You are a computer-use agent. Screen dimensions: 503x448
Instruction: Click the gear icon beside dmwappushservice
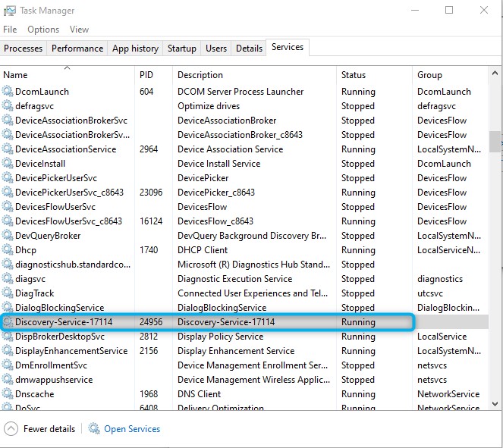8,380
